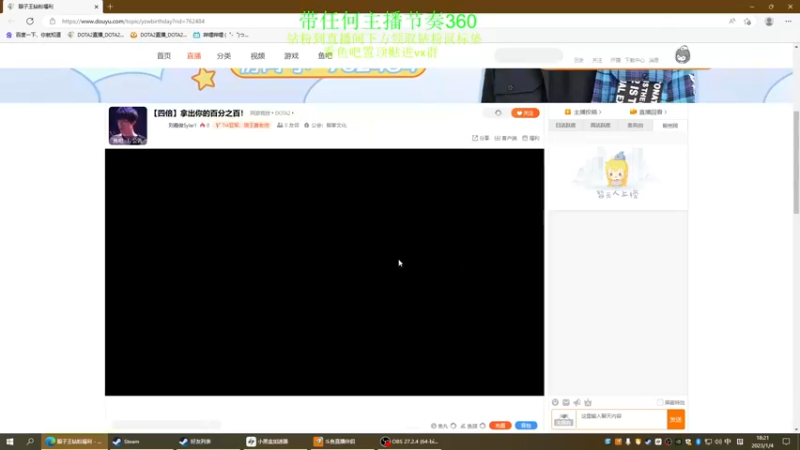Open browser settings three-dot menu
Screen dimensions: 800x450
pos(788,21)
